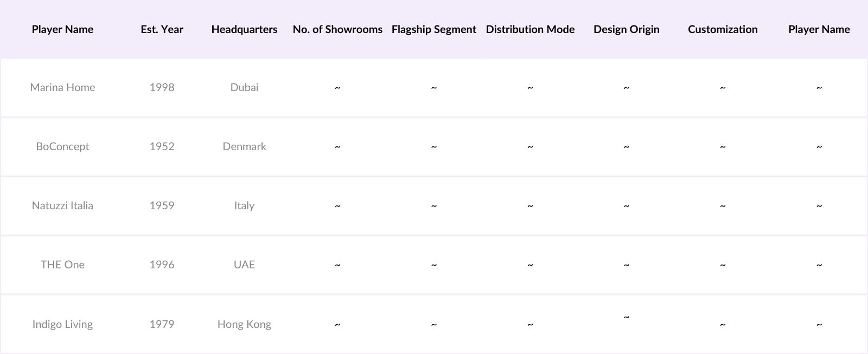Click the Headquarters column header
Screen dimensions: 868x354
(x=244, y=29)
